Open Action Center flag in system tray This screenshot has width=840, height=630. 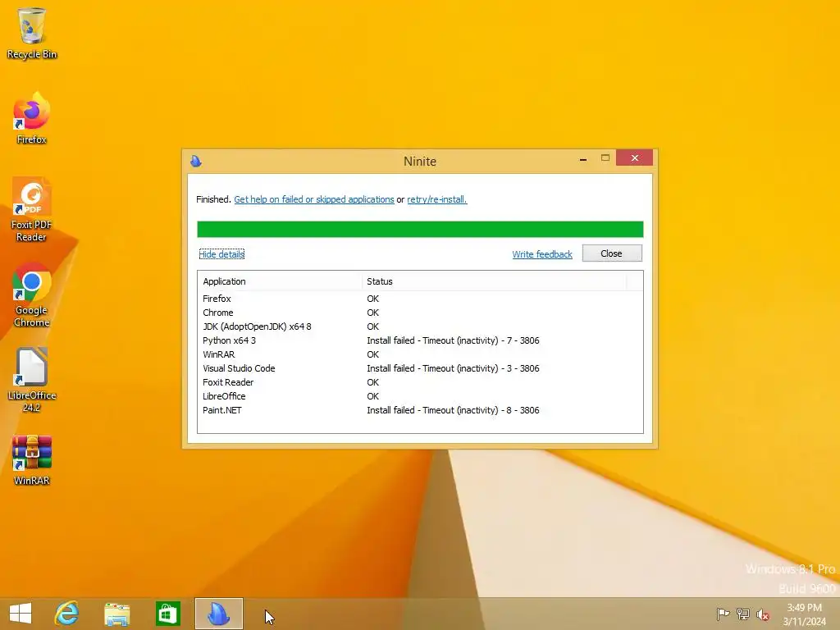pos(723,614)
